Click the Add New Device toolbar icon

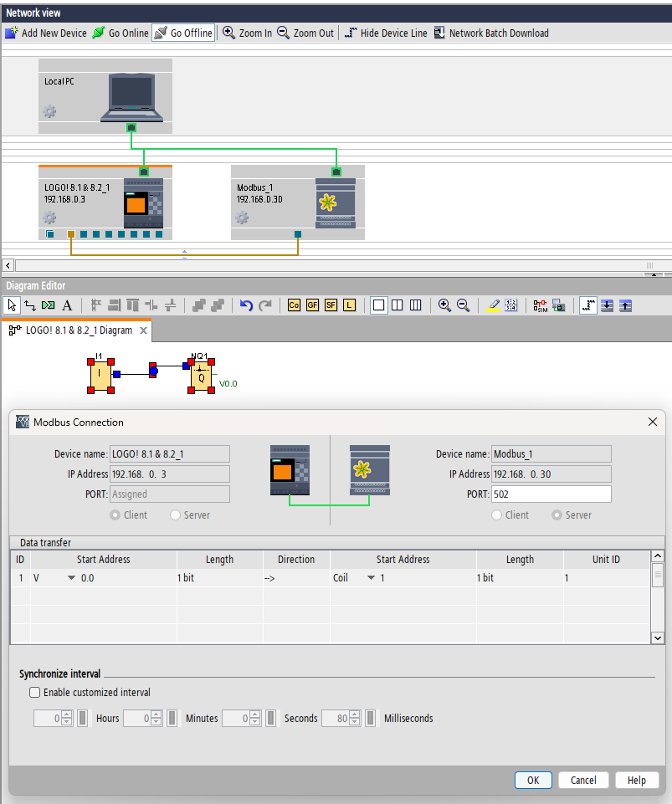click(x=12, y=33)
